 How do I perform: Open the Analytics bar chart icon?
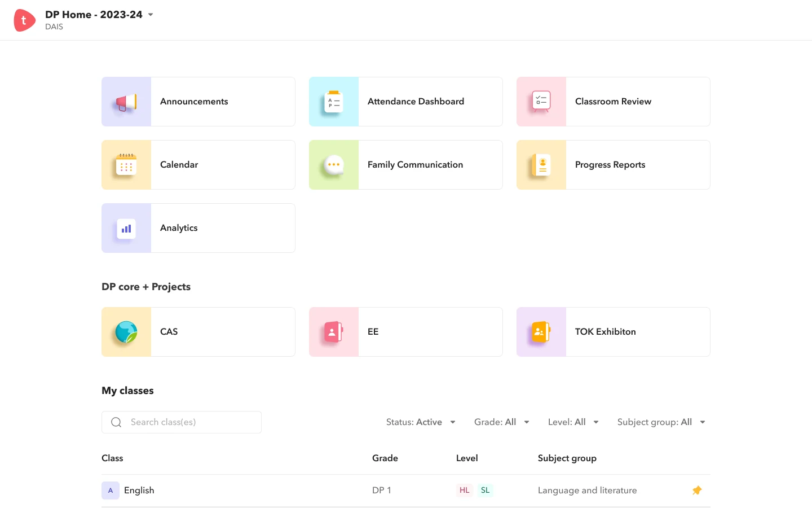coord(126,228)
